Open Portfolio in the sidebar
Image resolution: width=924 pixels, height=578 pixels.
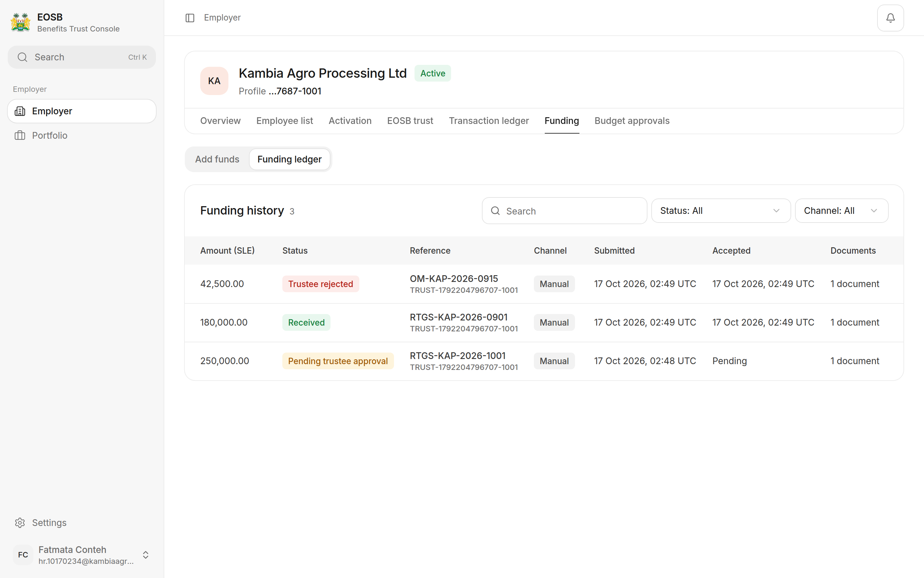click(82, 135)
